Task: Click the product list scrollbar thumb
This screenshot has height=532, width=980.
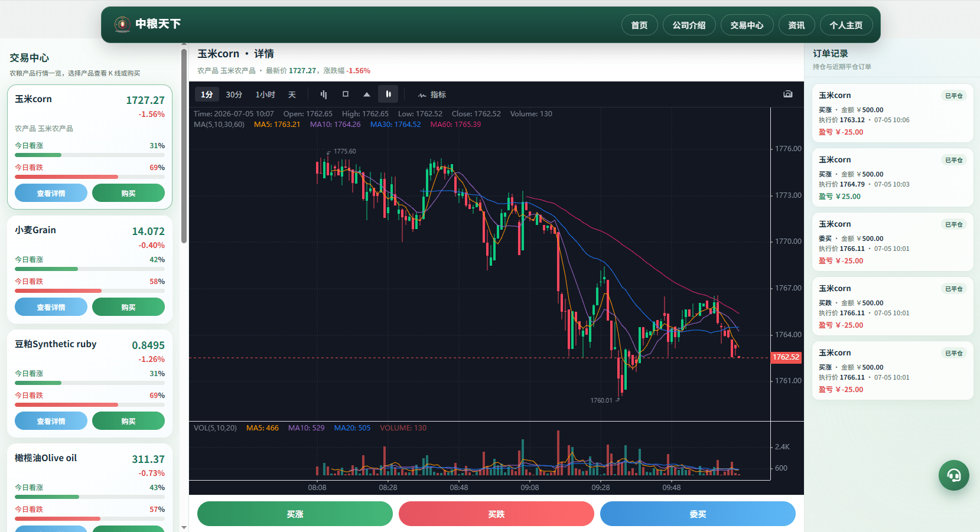Action: click(184, 146)
